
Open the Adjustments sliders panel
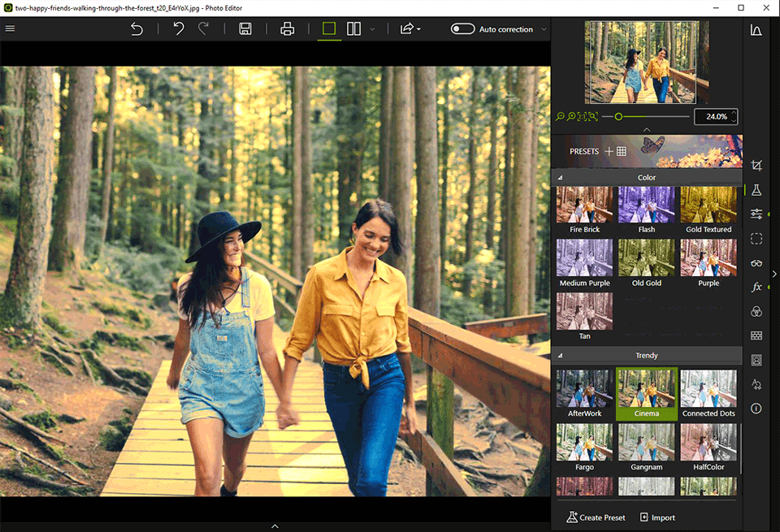point(756,214)
